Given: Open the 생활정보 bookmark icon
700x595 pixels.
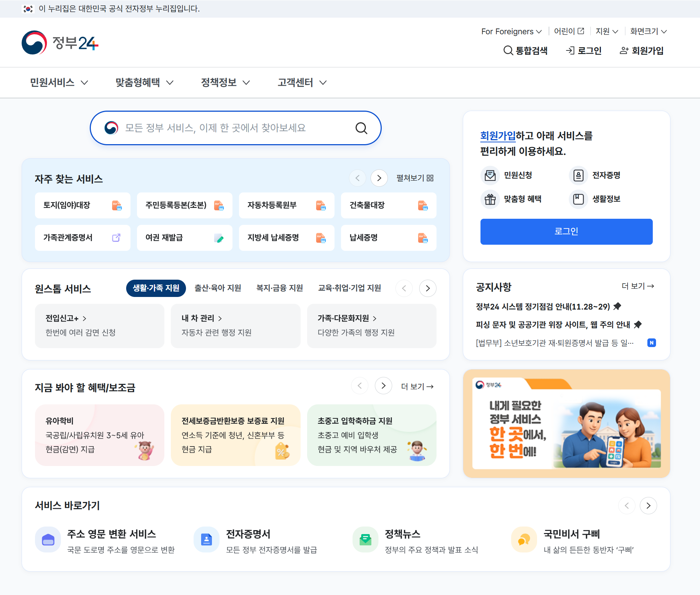Looking at the screenshot, I should click(578, 199).
